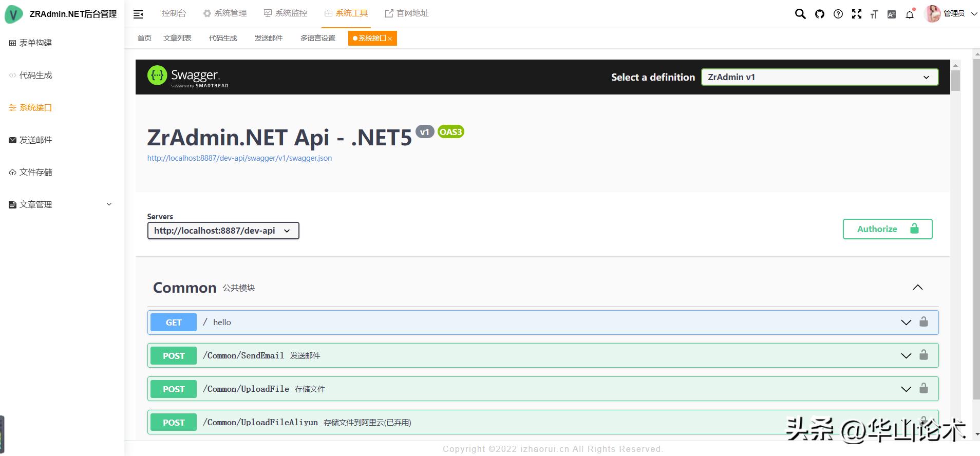Open the swagger.json link
980x456 pixels.
[x=239, y=158]
